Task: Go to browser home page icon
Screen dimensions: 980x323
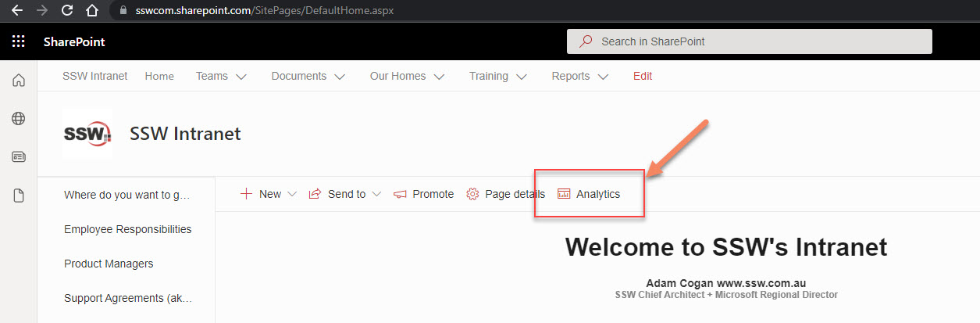Action: coord(92,11)
